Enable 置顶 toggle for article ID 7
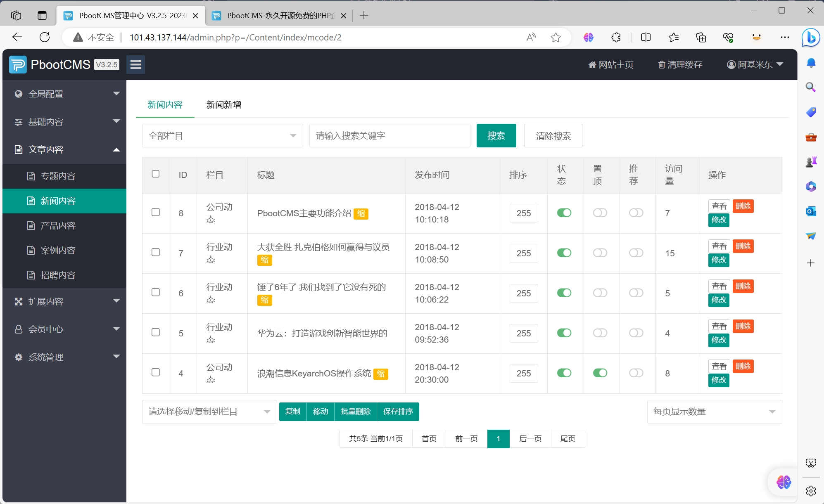The height and width of the screenshot is (504, 824). 600,253
